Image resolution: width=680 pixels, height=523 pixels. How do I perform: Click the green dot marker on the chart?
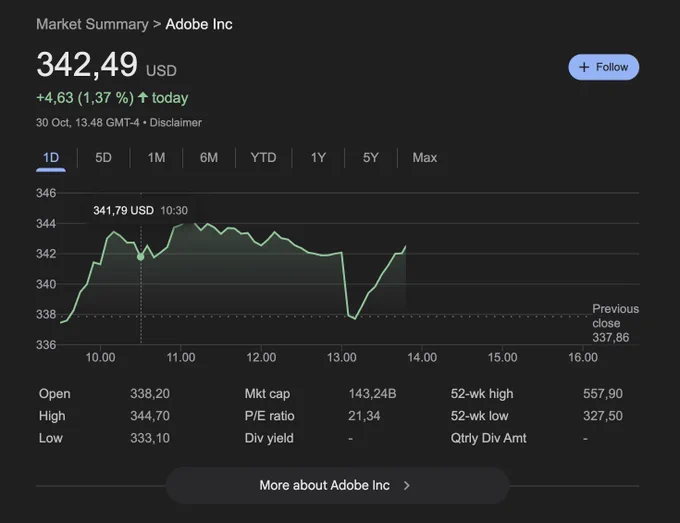141,257
